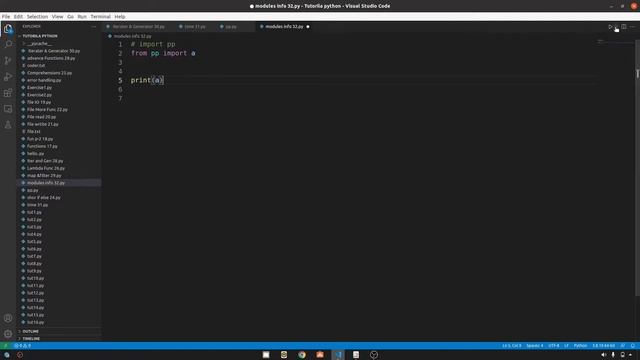This screenshot has width=640, height=360.
Task: Open the Manage gear menu
Action: pyautogui.click(x=8, y=334)
